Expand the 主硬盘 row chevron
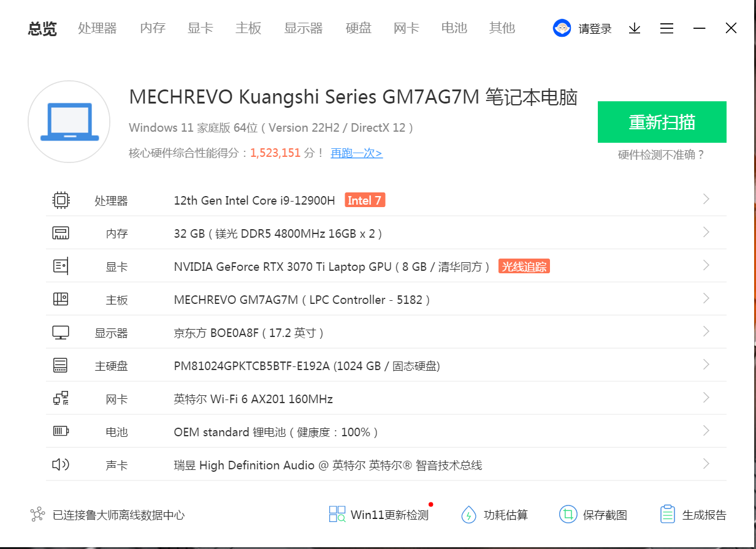The width and height of the screenshot is (756, 549). coord(706,365)
